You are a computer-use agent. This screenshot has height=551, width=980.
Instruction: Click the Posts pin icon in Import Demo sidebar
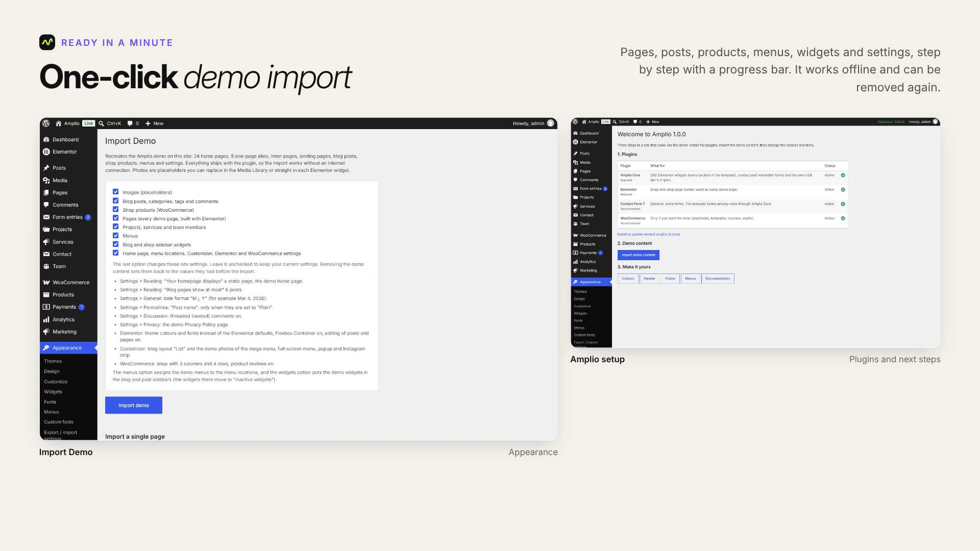click(x=46, y=168)
